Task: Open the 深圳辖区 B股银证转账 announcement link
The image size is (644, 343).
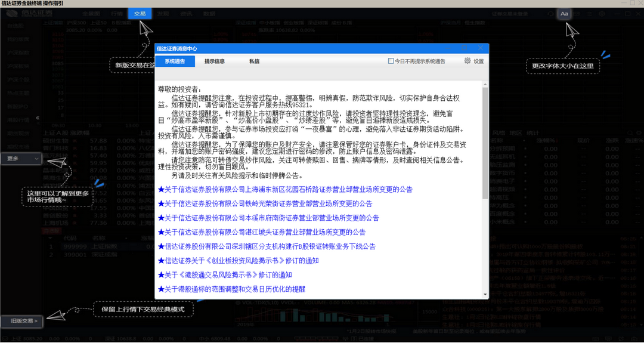Action: click(267, 246)
